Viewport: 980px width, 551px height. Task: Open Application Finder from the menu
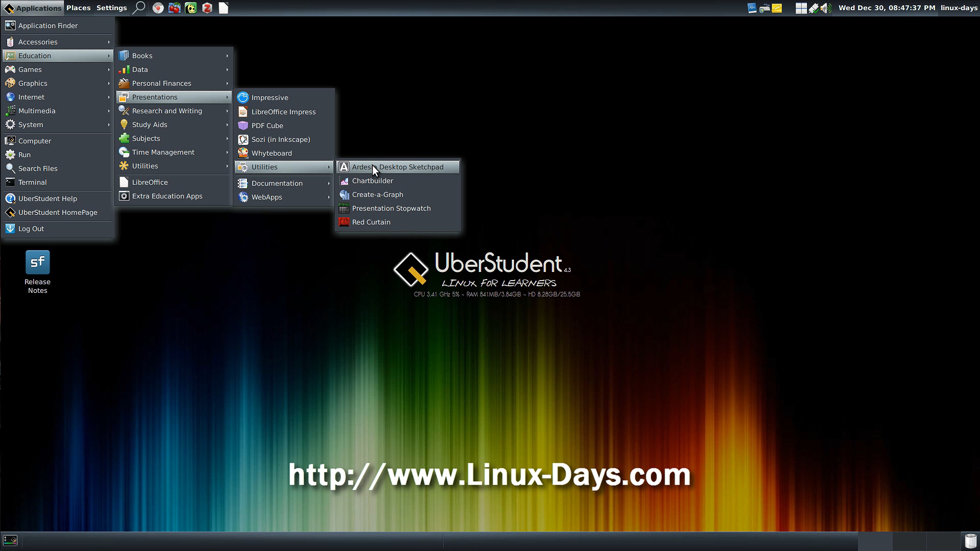coord(58,26)
